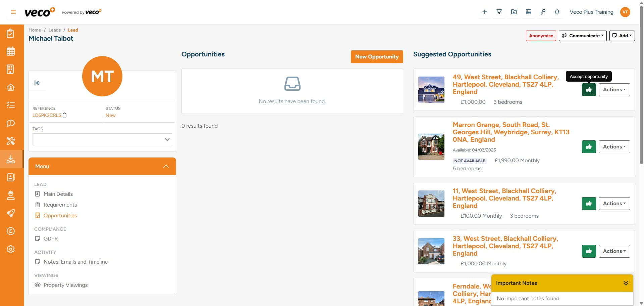Click the New Opportunity button
Screen dimensions: 644x306
[377, 56]
